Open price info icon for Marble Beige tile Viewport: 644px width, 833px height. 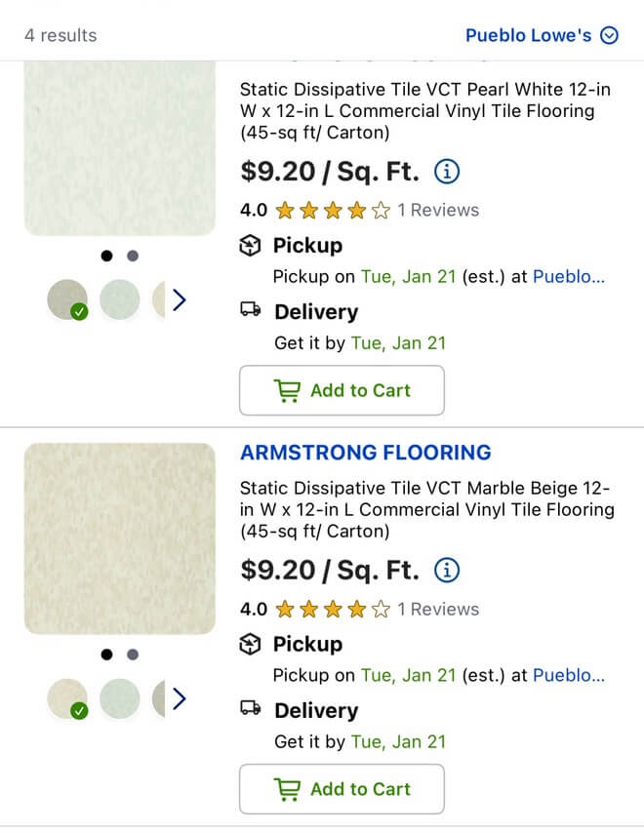447,571
